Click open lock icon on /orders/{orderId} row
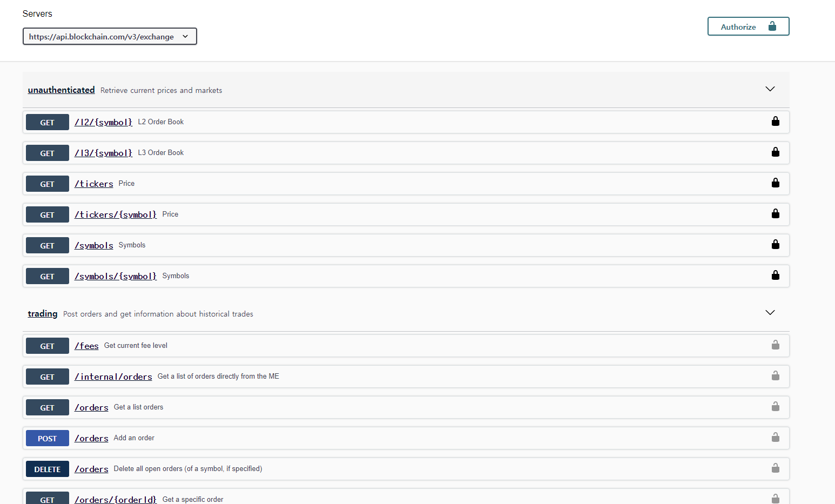This screenshot has width=835, height=504. [776, 498]
